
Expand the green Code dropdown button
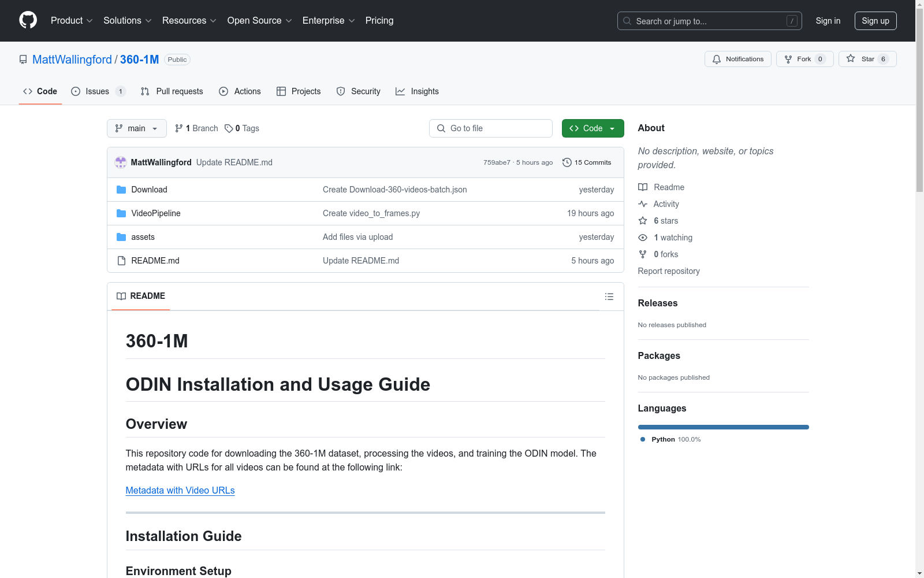tap(593, 128)
